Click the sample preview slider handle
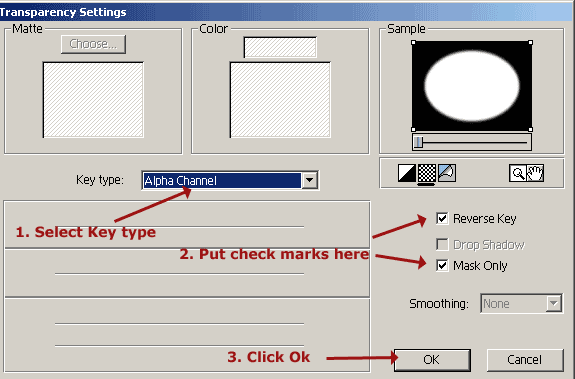The width and height of the screenshot is (575, 379). tap(418, 142)
